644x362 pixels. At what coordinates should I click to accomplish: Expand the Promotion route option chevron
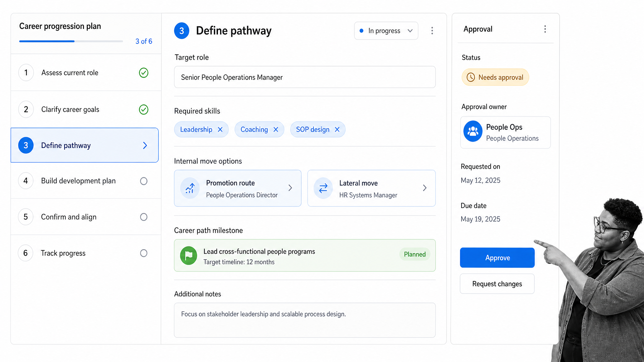point(290,188)
